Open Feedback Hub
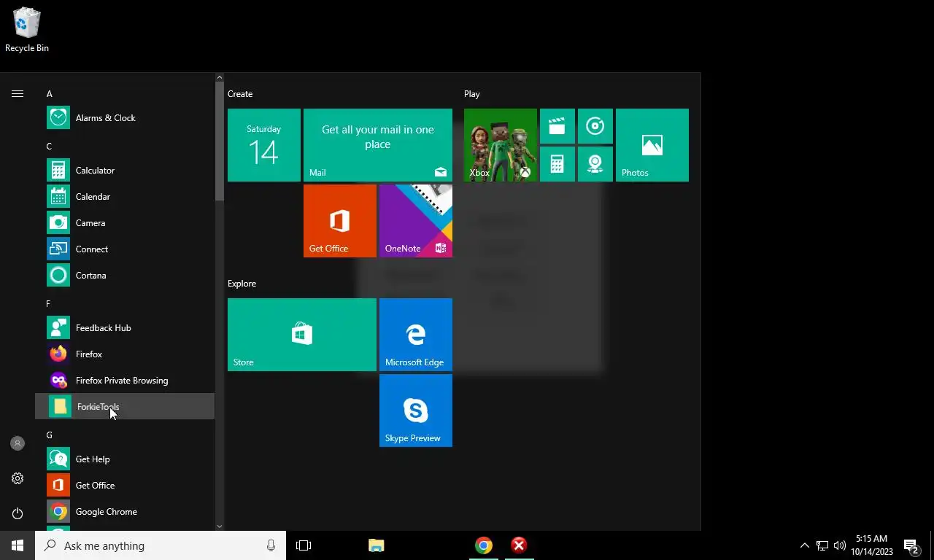The image size is (934, 560). click(125, 328)
